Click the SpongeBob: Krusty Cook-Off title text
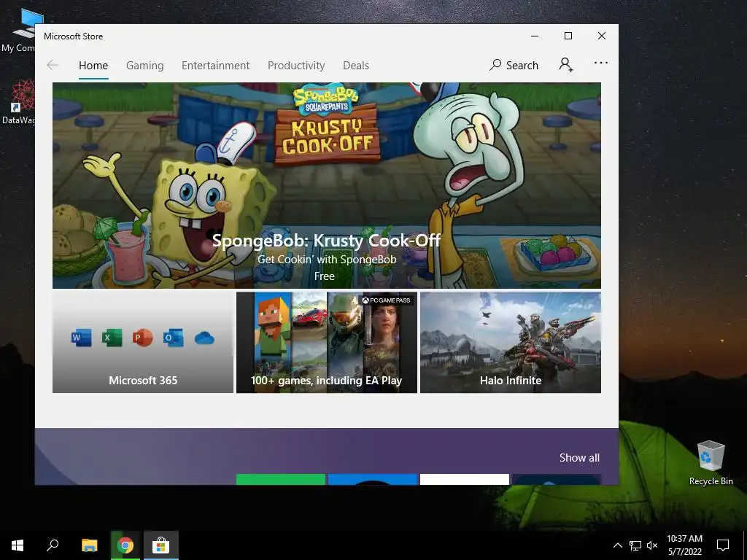The image size is (747, 560). click(326, 241)
